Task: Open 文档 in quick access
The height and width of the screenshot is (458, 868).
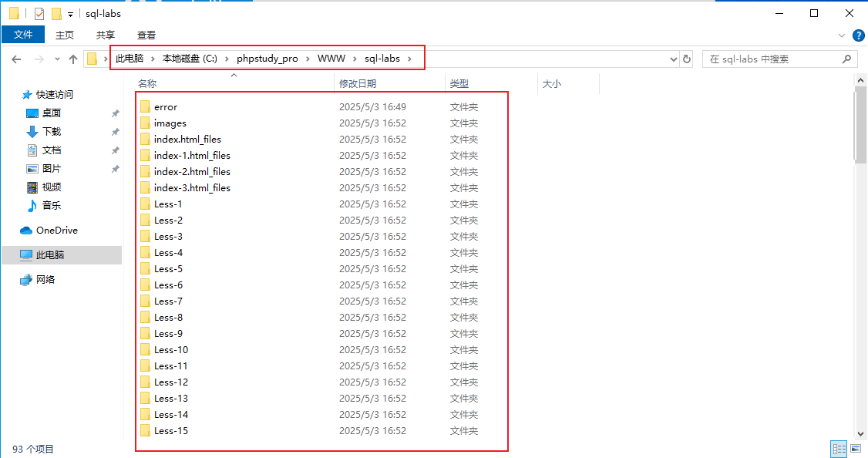Action: [52, 150]
